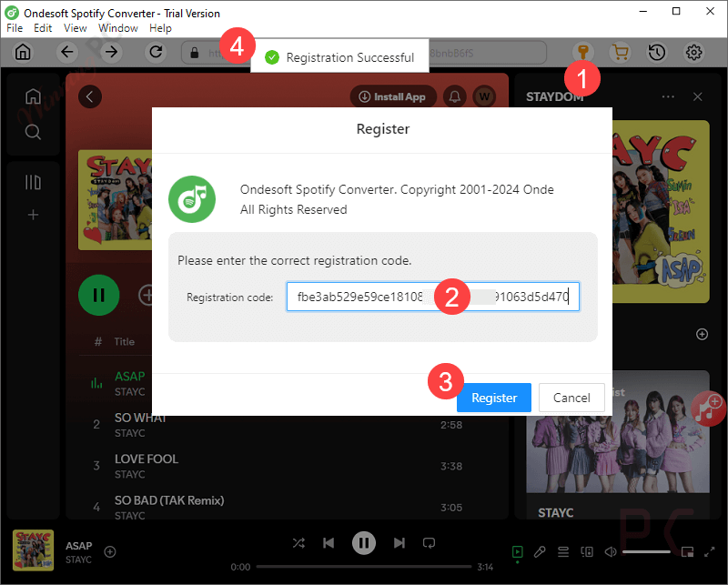Image resolution: width=728 pixels, height=585 pixels.
Task: Click the back chevron on album page
Action: pos(90,96)
